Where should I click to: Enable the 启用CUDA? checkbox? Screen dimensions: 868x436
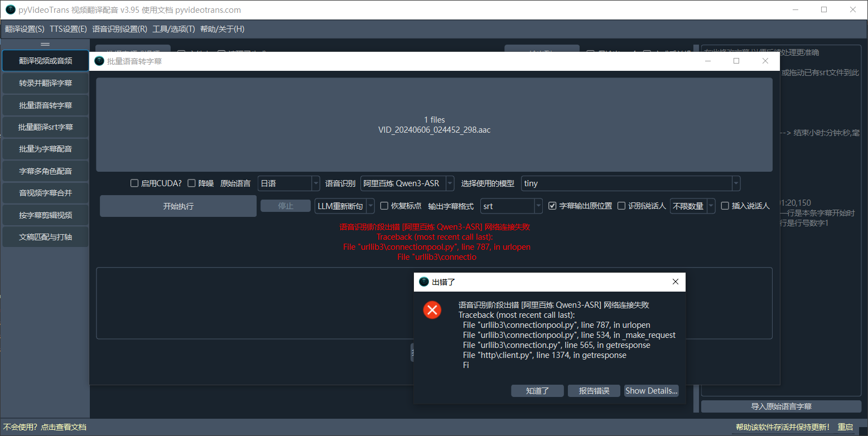[134, 183]
